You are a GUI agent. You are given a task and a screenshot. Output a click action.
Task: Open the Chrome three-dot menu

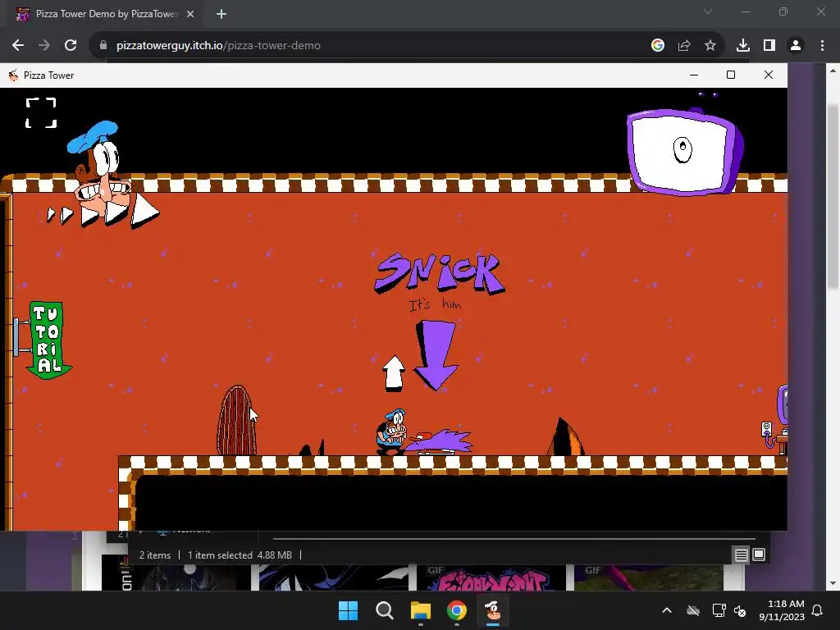pyautogui.click(x=822, y=46)
